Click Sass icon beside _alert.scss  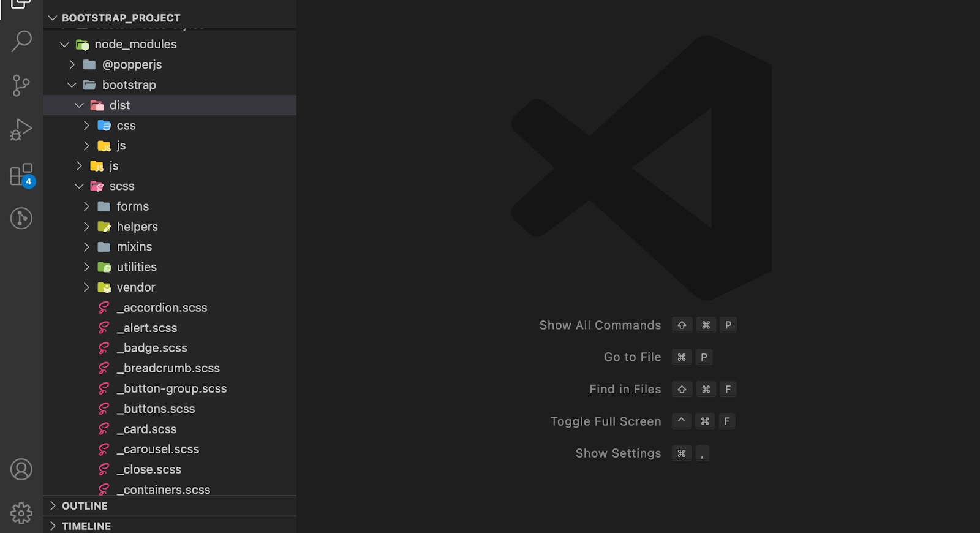pos(104,327)
